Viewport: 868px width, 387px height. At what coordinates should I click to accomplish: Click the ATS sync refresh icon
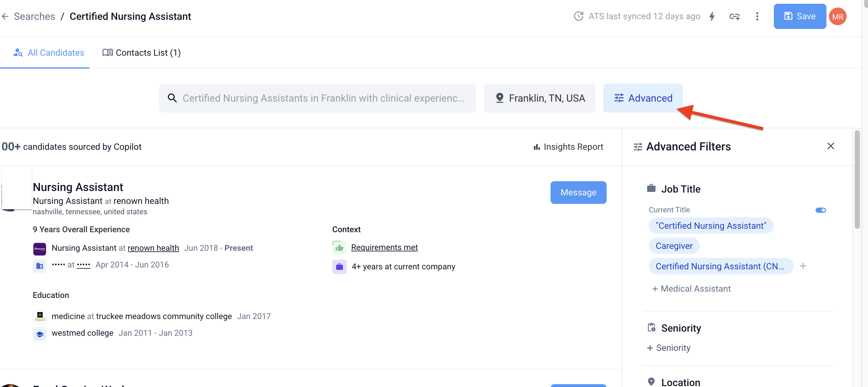(x=578, y=16)
